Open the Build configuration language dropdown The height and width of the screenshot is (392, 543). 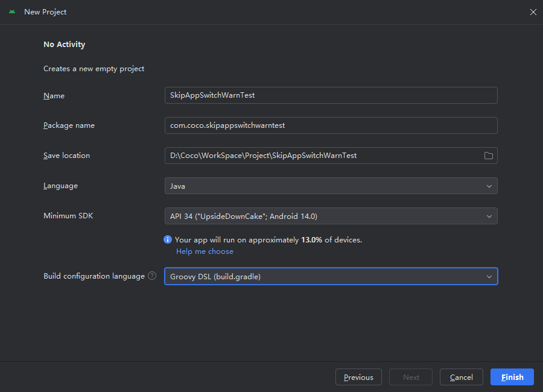[331, 276]
